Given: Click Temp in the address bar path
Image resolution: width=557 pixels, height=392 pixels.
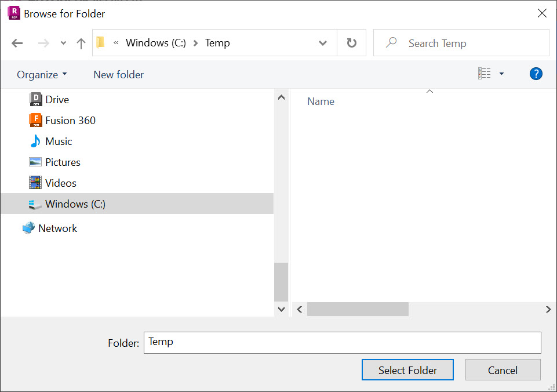Looking at the screenshot, I should coord(217,42).
